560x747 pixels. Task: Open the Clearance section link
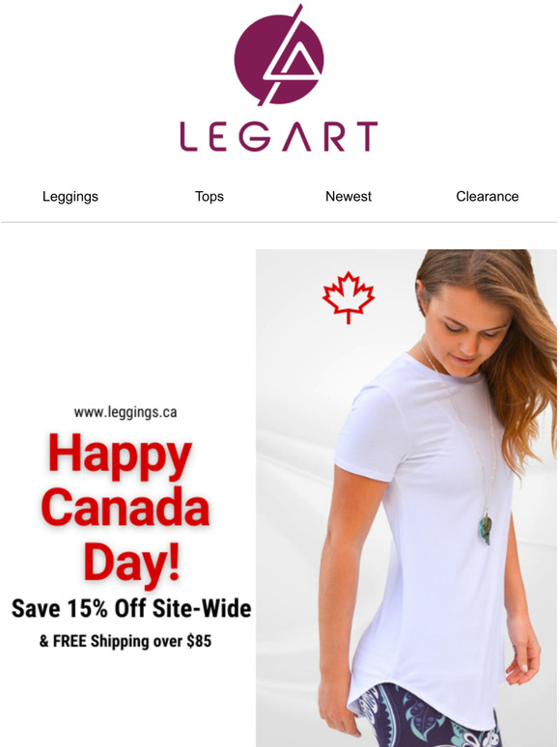tap(487, 196)
